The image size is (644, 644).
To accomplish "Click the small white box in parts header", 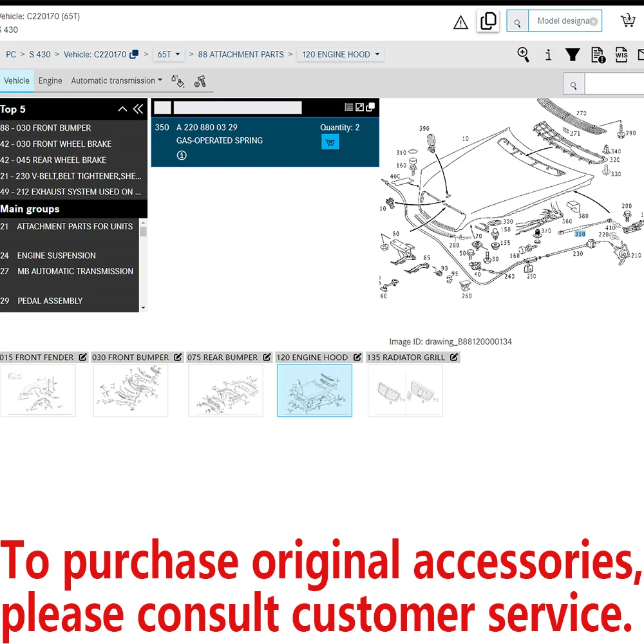I will [x=163, y=108].
